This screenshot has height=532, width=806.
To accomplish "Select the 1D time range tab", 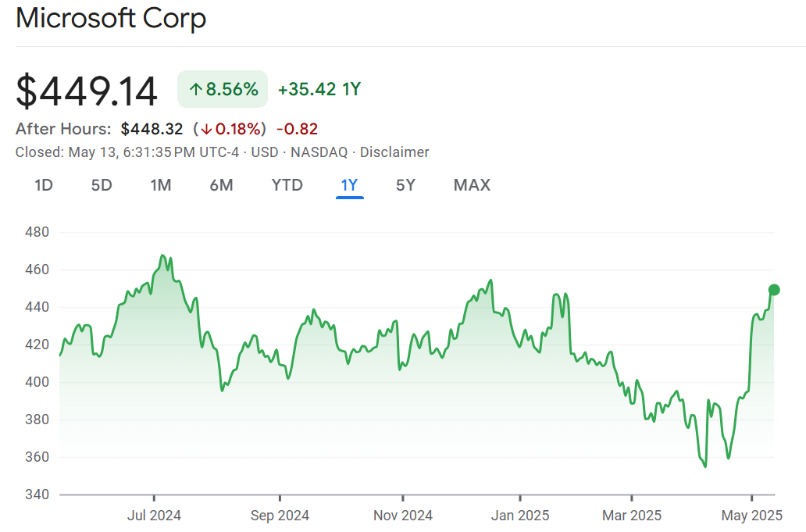I will coord(44,185).
